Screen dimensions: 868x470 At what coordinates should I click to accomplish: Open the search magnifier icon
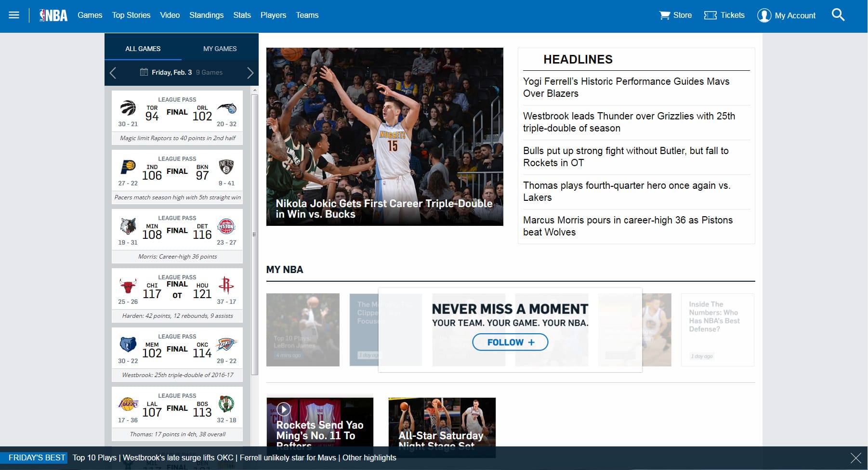tap(838, 15)
